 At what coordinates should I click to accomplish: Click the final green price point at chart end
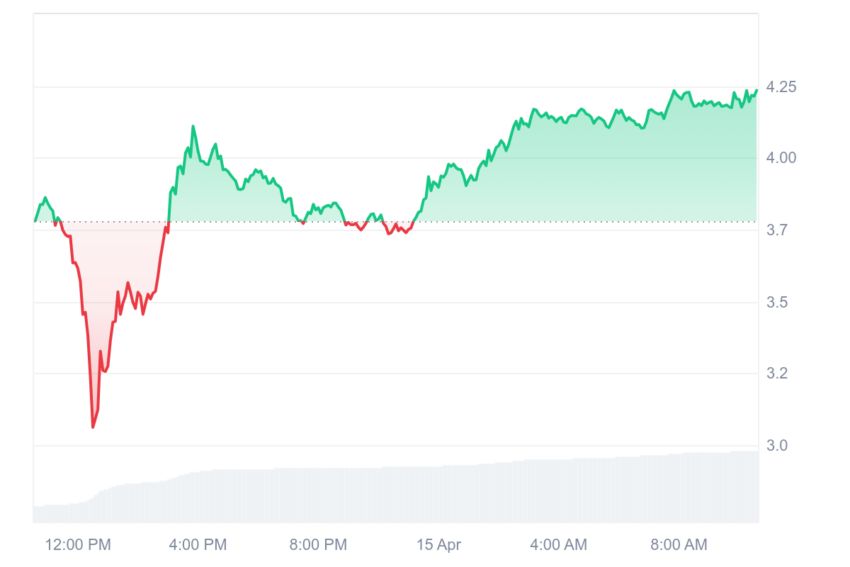[x=756, y=91]
